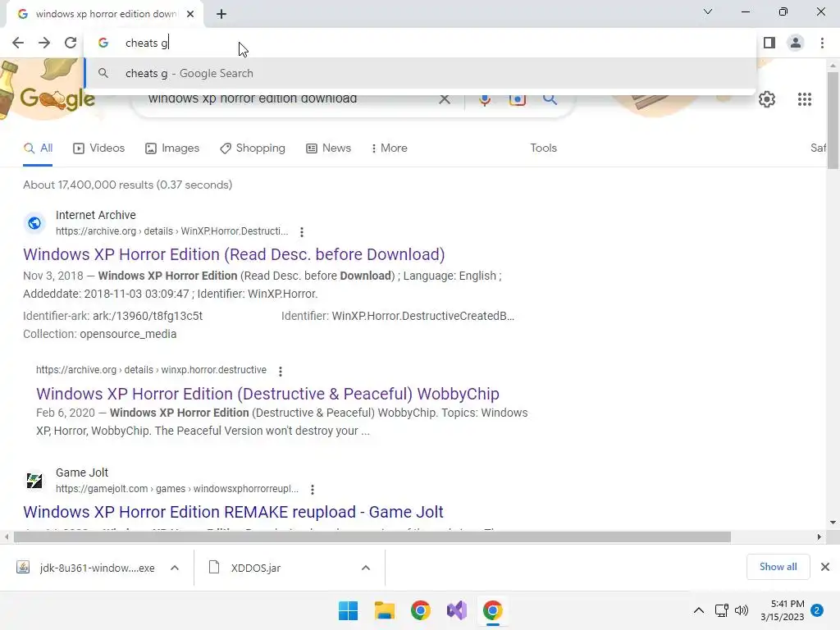The image size is (840, 630).
Task: Open the Google apps grid
Action: [x=804, y=99]
